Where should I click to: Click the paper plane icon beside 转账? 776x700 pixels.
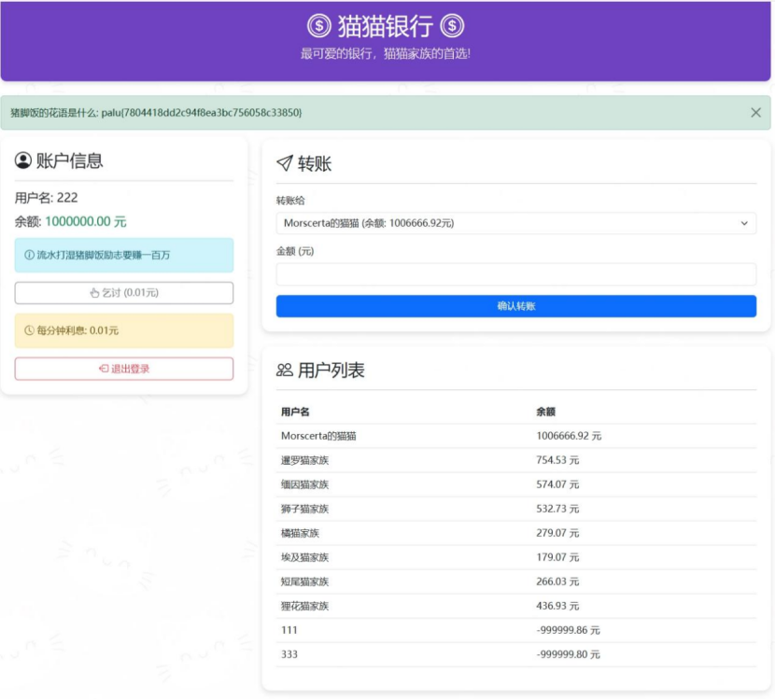point(285,162)
